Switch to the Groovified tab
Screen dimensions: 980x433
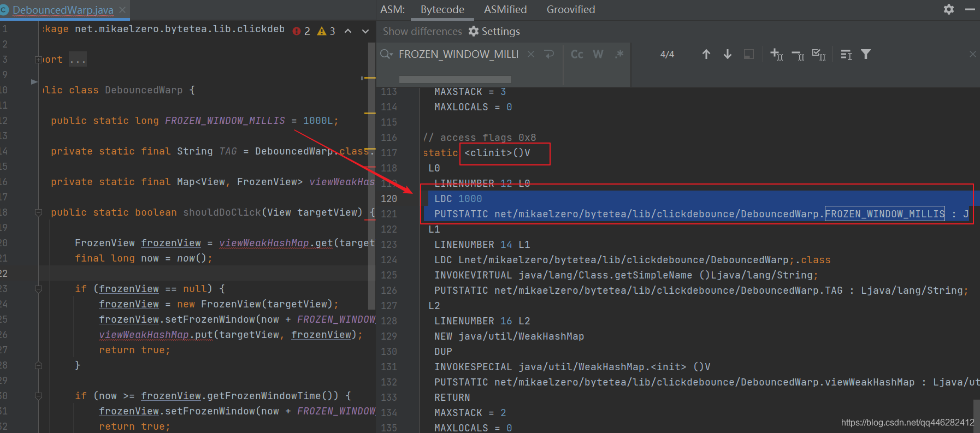570,9
